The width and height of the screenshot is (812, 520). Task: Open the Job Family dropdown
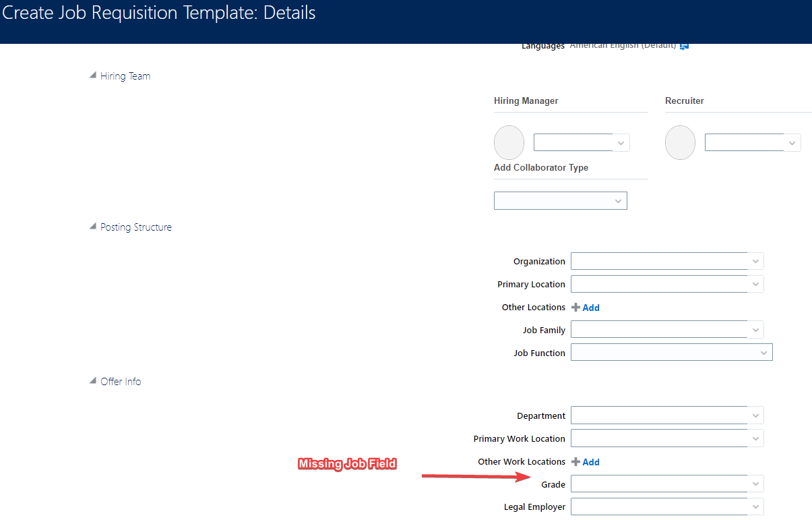click(x=755, y=329)
